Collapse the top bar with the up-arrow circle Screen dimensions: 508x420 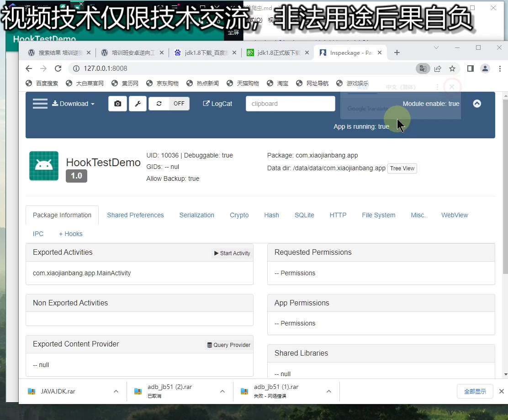(x=477, y=104)
